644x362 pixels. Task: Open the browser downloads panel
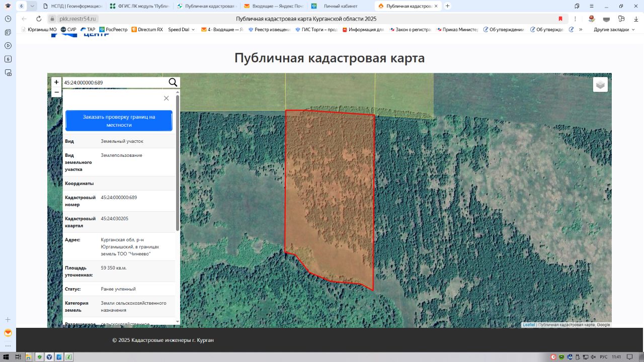[636, 19]
